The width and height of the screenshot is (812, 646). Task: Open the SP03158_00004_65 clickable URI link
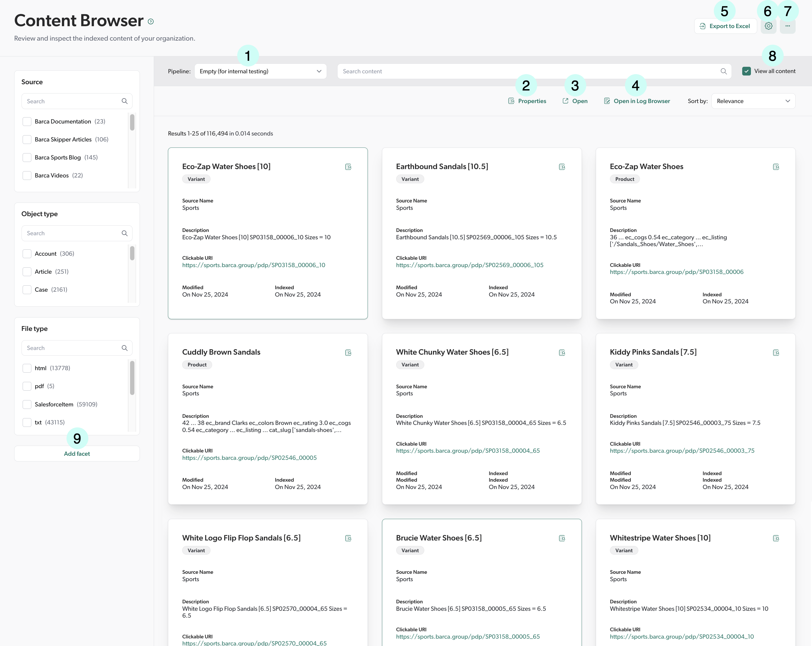click(468, 451)
